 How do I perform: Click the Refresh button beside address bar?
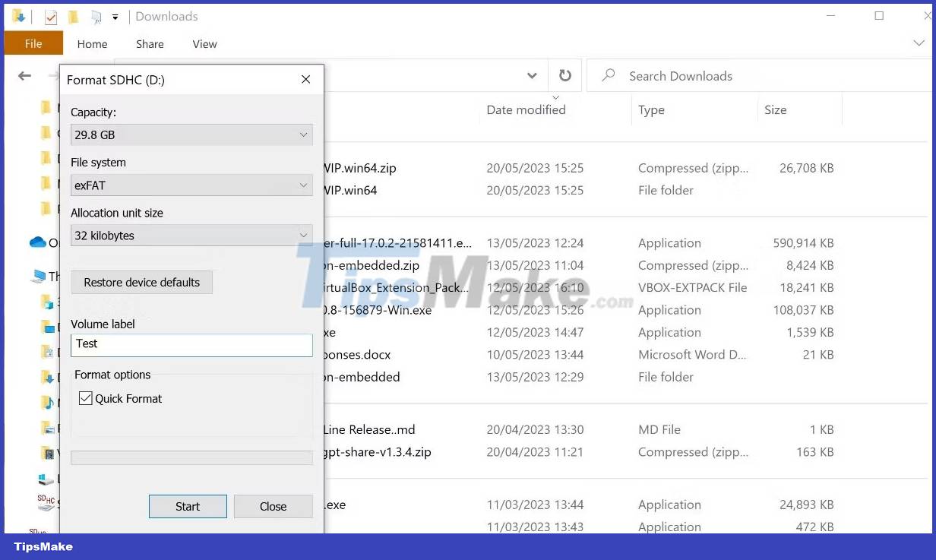564,76
